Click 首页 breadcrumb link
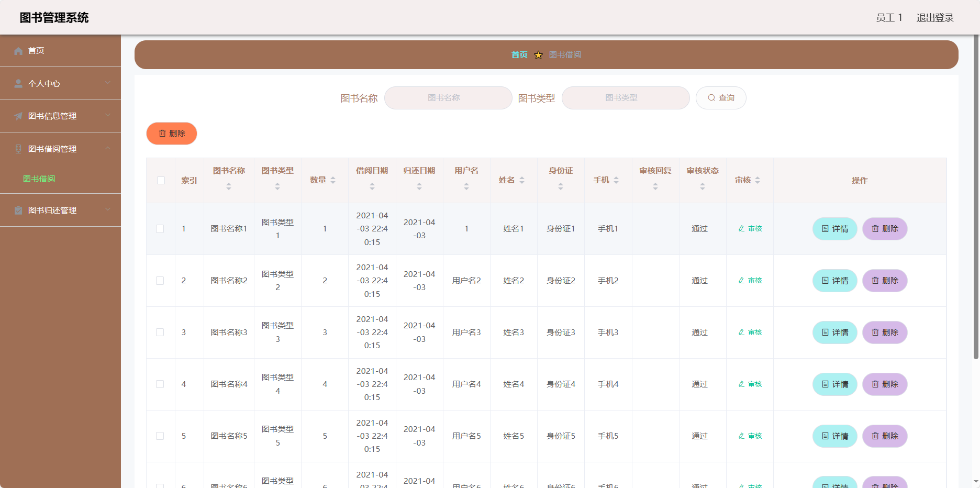This screenshot has height=488, width=980. coord(519,55)
